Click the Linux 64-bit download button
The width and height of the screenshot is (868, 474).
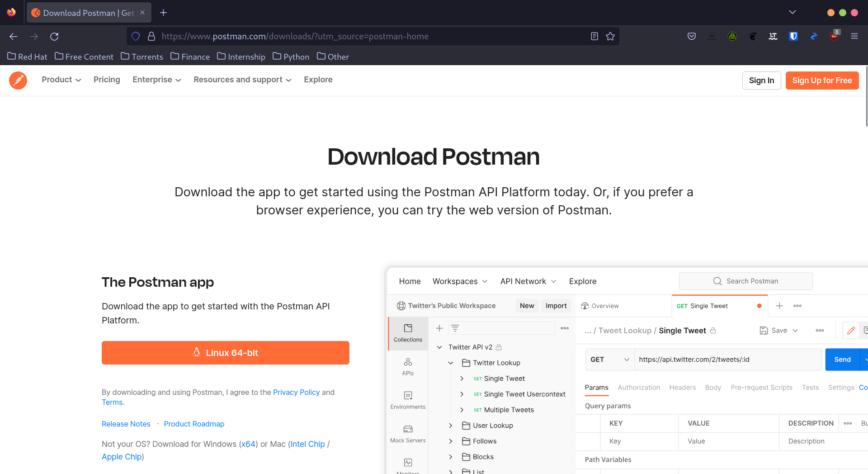pyautogui.click(x=225, y=353)
